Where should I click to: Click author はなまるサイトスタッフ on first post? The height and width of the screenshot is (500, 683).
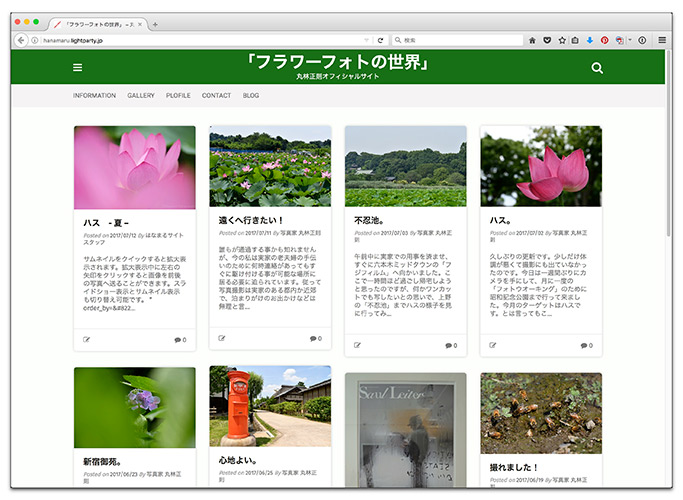[133, 239]
